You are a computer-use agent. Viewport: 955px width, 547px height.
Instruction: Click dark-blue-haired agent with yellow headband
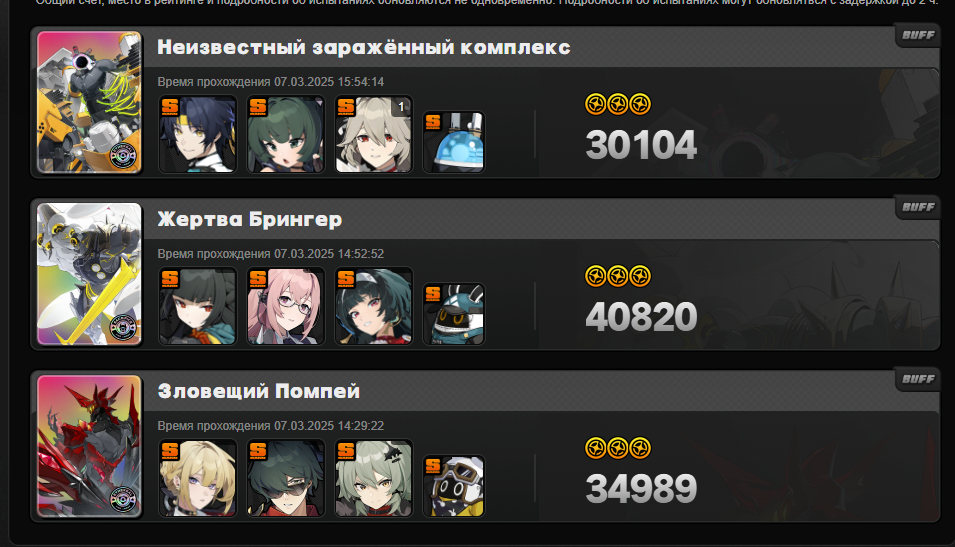[x=197, y=134]
